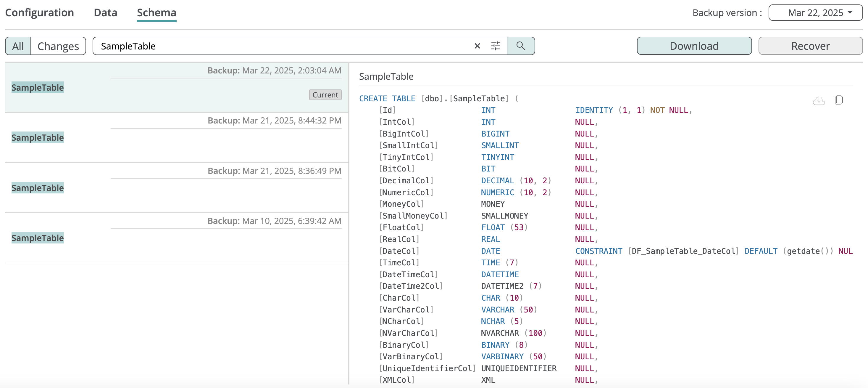Click the [VarCharCol] column name

406,310
